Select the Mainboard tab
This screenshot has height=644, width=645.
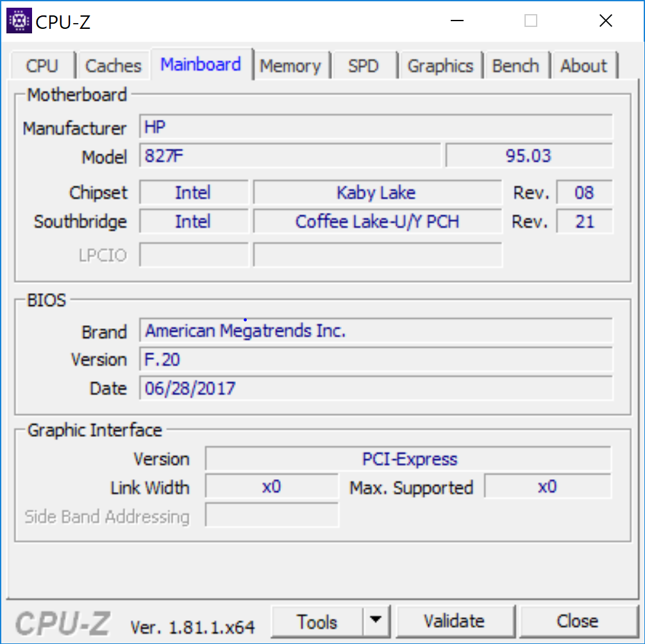pos(201,64)
